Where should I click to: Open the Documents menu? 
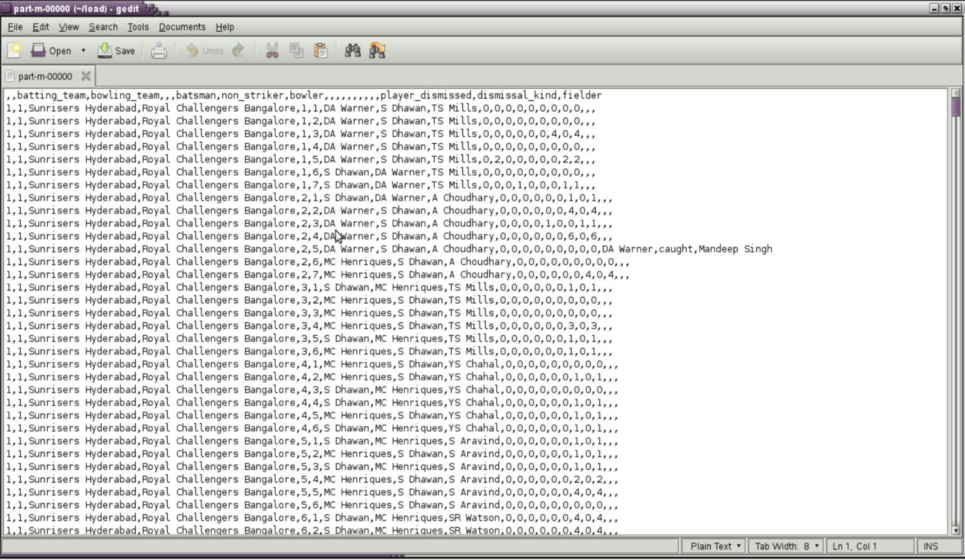[182, 27]
